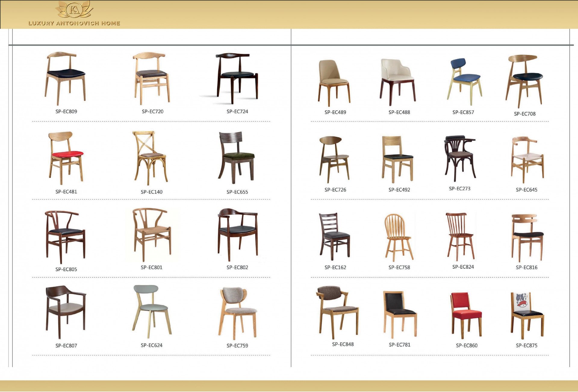Click the SP-EC708 label text

click(524, 114)
